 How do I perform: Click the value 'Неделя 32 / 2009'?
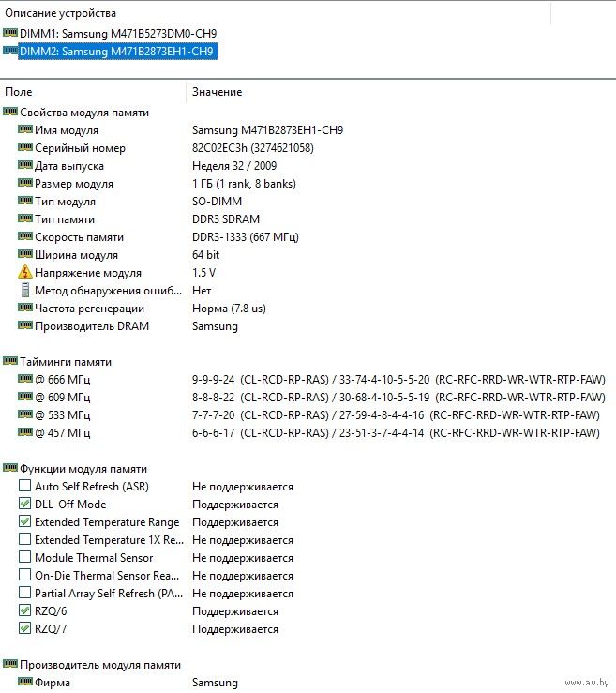coord(234,166)
